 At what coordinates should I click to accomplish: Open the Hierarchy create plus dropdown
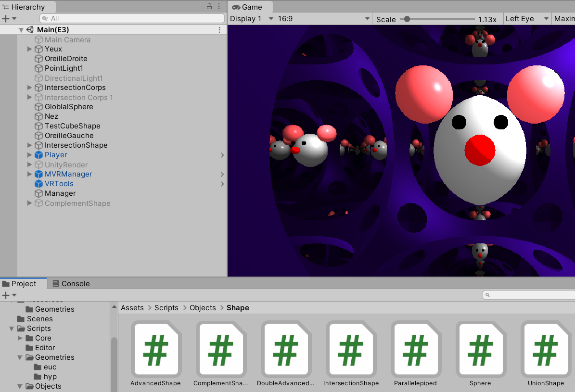[x=9, y=18]
